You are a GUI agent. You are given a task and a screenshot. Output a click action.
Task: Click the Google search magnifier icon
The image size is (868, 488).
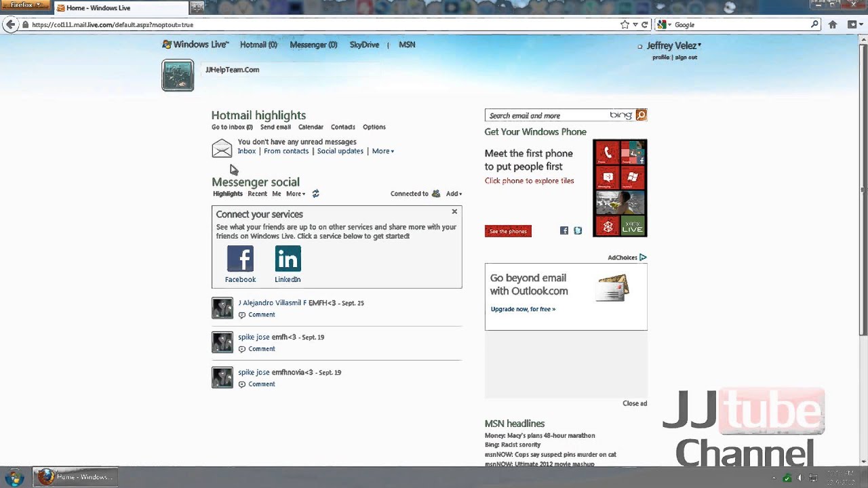point(815,24)
